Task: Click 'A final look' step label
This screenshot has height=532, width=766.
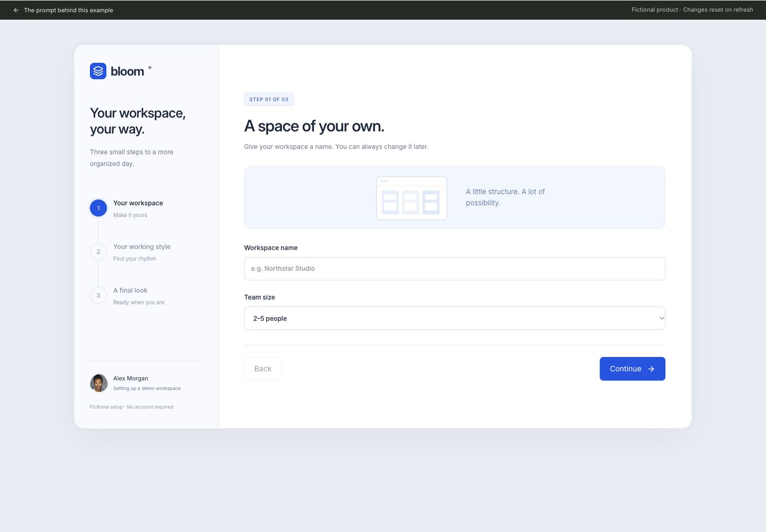Action: point(130,290)
